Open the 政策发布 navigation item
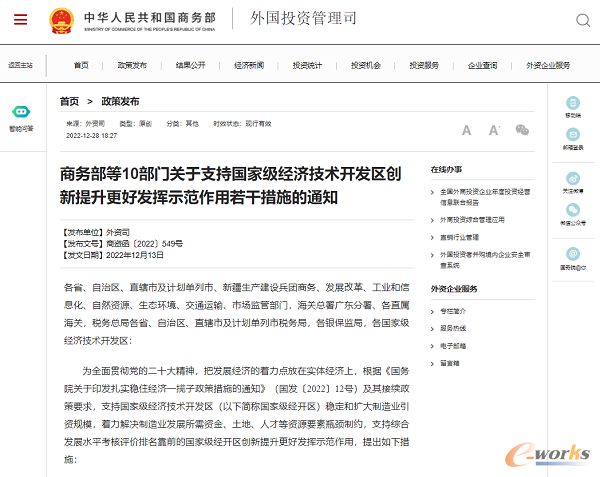The height and width of the screenshot is (477, 600). 132,65
